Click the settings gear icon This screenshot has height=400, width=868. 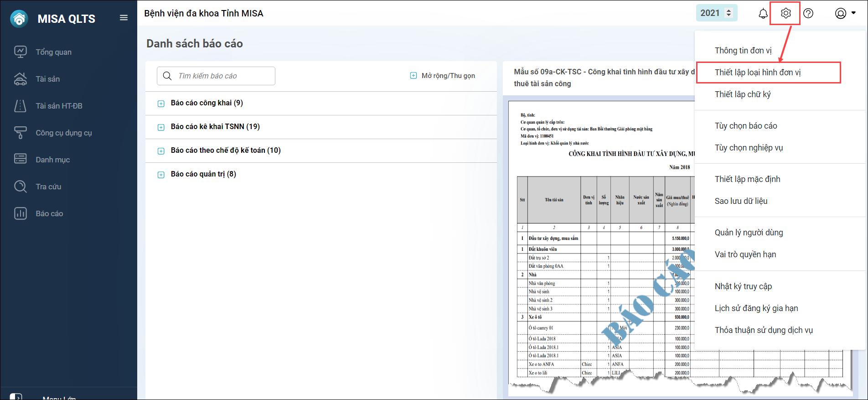(785, 14)
